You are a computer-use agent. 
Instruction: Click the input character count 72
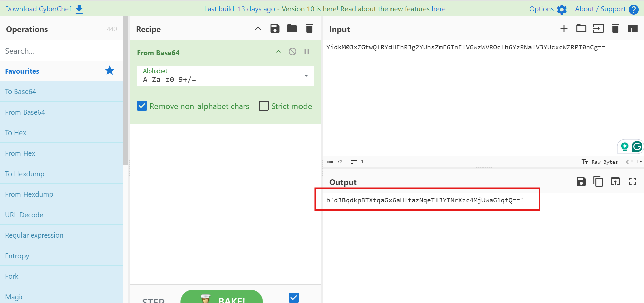point(335,162)
